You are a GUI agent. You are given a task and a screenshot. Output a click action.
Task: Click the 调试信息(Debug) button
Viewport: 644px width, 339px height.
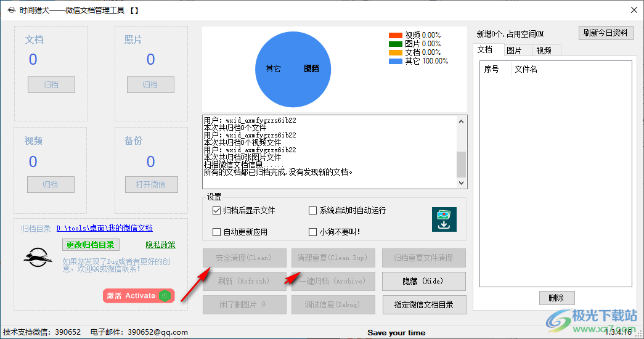[x=333, y=304]
